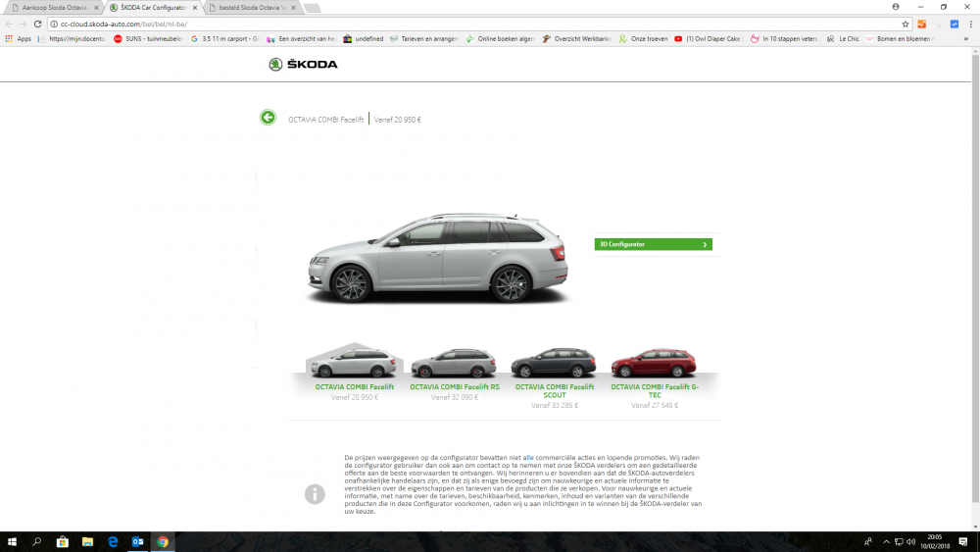The width and height of the screenshot is (980, 552).
Task: Open the https://mijn.docento bookmark
Action: 72,39
